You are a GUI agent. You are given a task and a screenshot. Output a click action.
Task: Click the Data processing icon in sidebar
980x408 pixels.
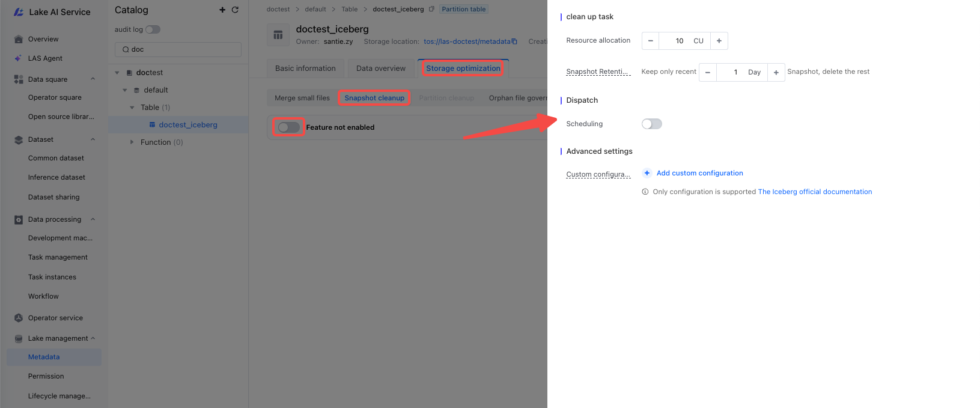pyautogui.click(x=19, y=219)
